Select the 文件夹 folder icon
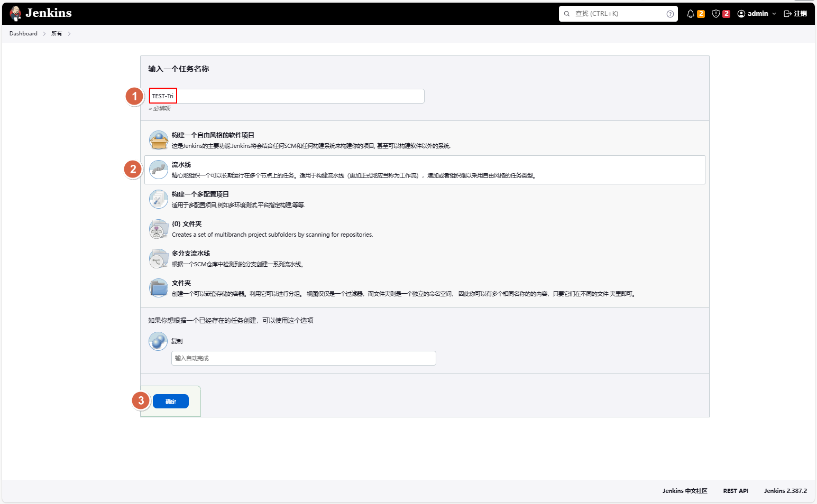This screenshot has height=504, width=817. point(159,288)
